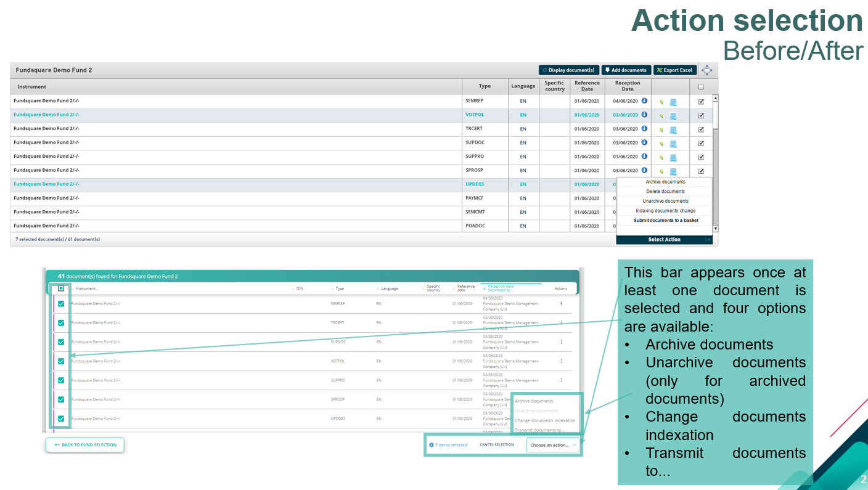Uncheck the SPROSP row checkbox in grey table
868x490 pixels.
click(701, 171)
